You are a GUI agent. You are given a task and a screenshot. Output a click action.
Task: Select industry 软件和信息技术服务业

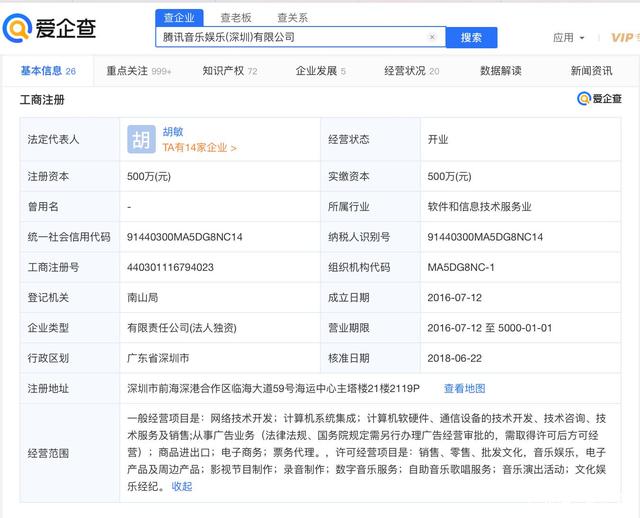coord(479,207)
